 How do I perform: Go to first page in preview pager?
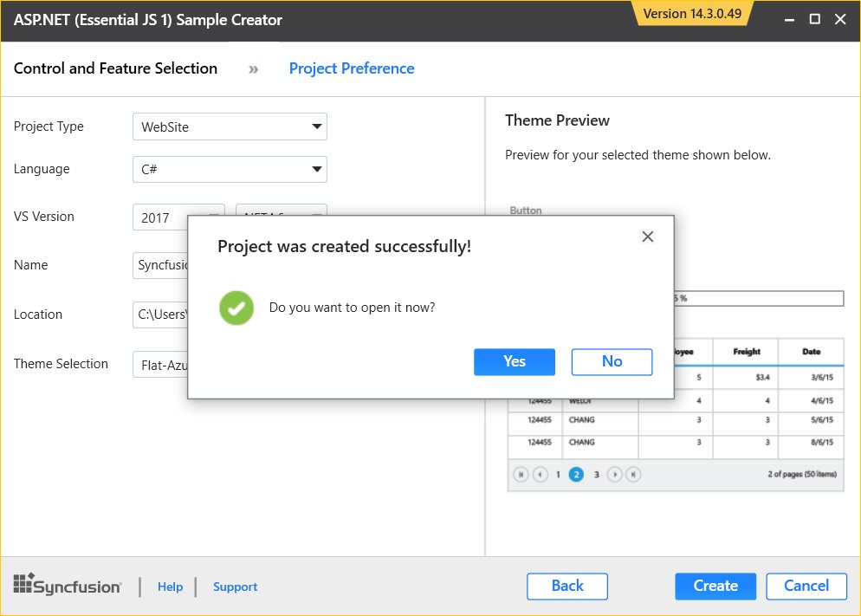coord(521,474)
